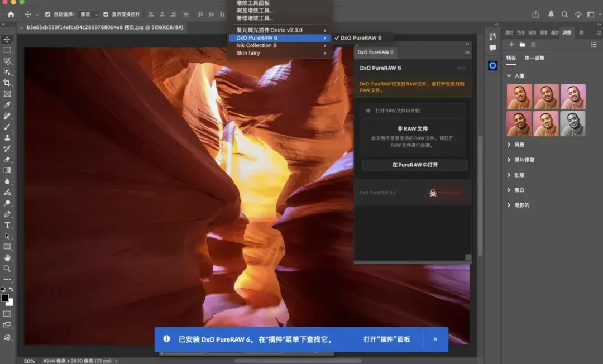Create a new preset group folder
The height and width of the screenshot is (364, 603).
(522, 45)
